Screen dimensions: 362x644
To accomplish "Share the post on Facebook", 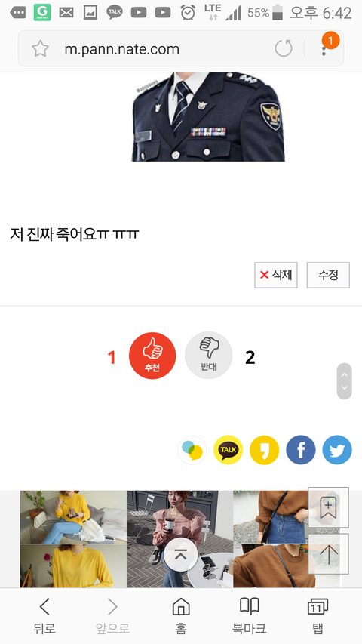I will (x=301, y=450).
